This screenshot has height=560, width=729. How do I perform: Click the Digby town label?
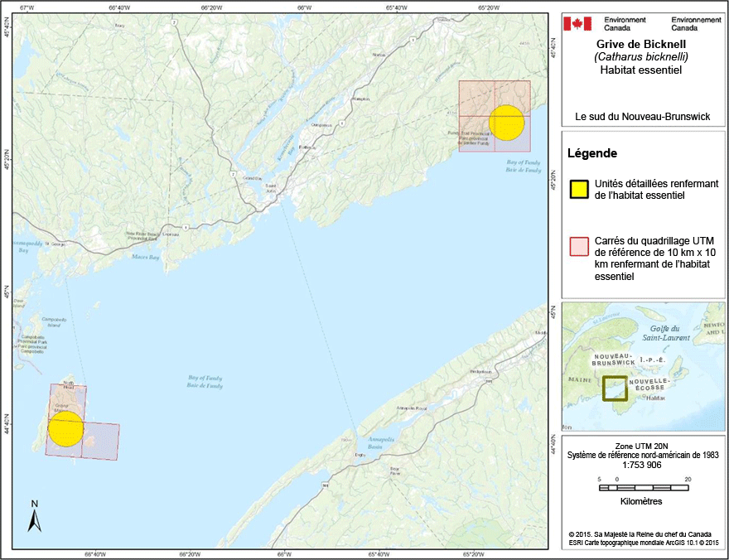point(359,454)
